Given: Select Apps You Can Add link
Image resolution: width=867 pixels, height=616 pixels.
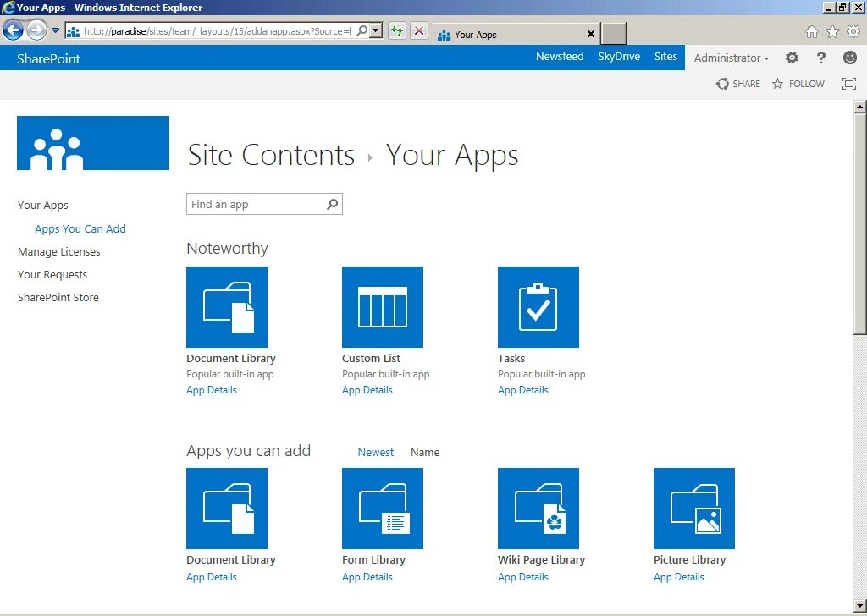Looking at the screenshot, I should pos(80,228).
